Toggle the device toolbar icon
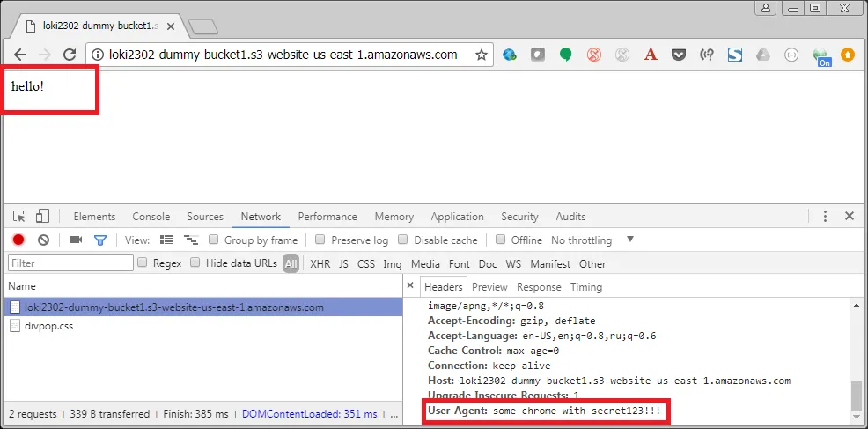Viewport: 868px width, 429px height. click(x=41, y=217)
